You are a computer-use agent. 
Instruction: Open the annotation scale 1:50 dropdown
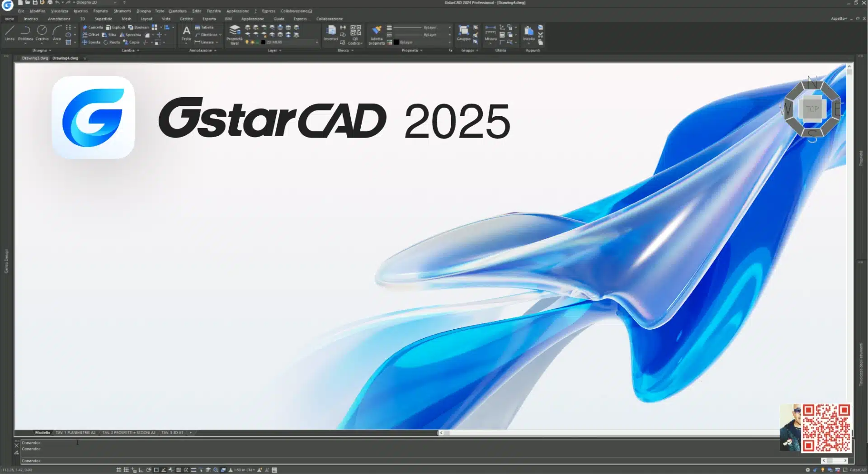[x=244, y=470]
